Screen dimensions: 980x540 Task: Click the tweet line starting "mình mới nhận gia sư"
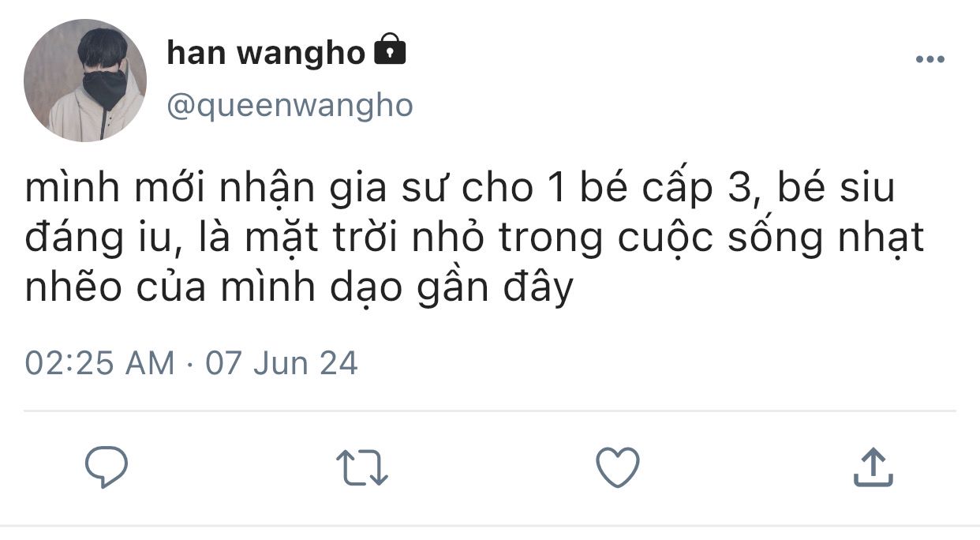(460, 189)
